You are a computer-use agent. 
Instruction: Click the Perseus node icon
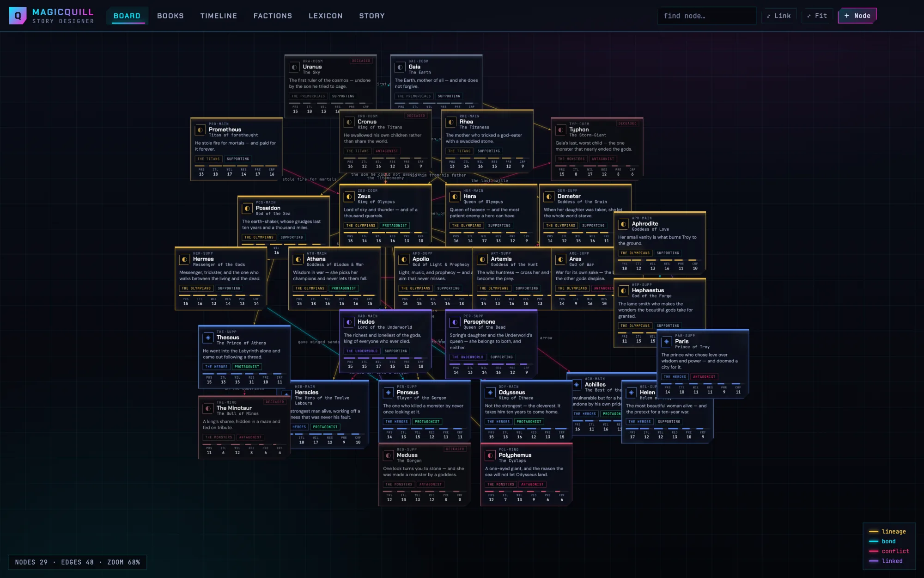coord(388,393)
